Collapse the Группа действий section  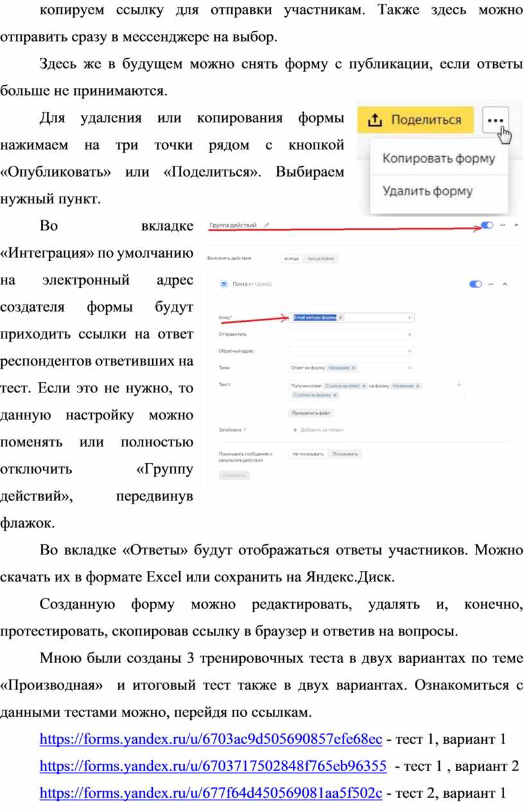[x=516, y=225]
